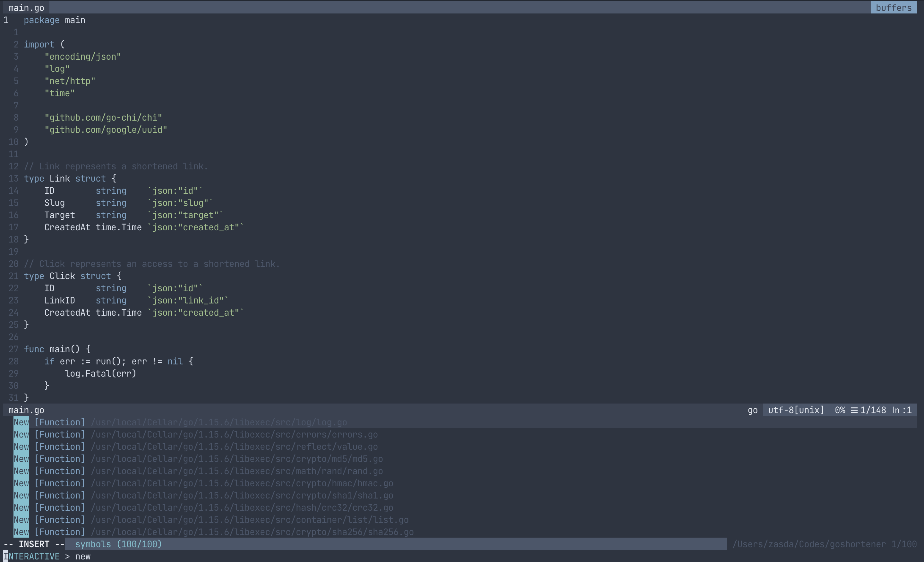The image size is (924, 562).
Task: Click line number 27 beside func main
Action: point(13,349)
